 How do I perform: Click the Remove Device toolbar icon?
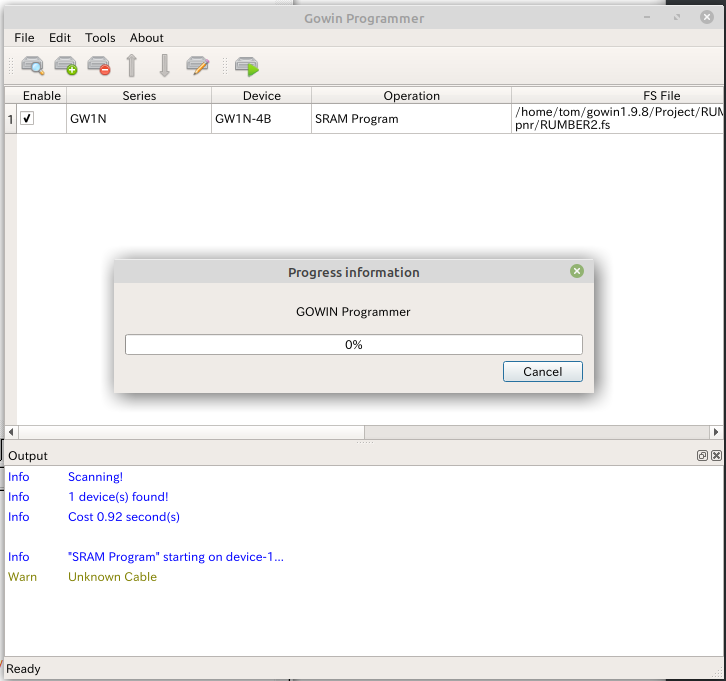click(x=99, y=66)
